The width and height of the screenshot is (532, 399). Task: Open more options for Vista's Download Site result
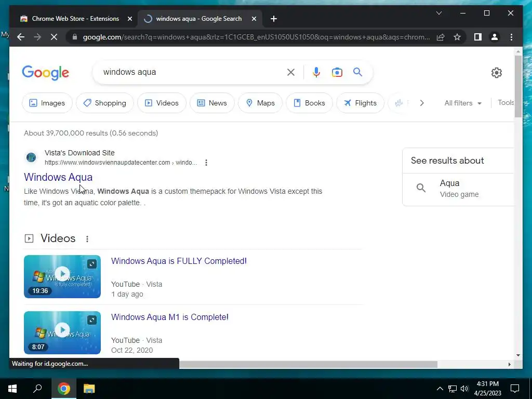(206, 163)
